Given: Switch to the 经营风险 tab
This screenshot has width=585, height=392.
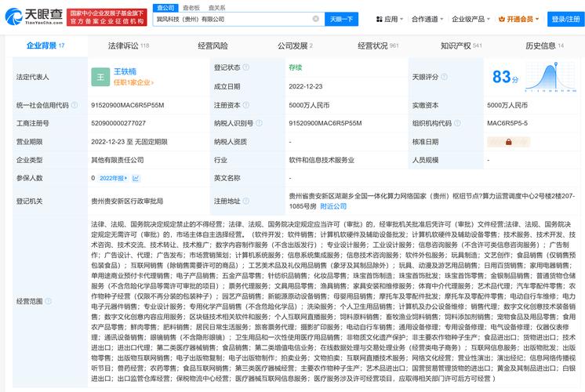Looking at the screenshot, I should 213,45.
